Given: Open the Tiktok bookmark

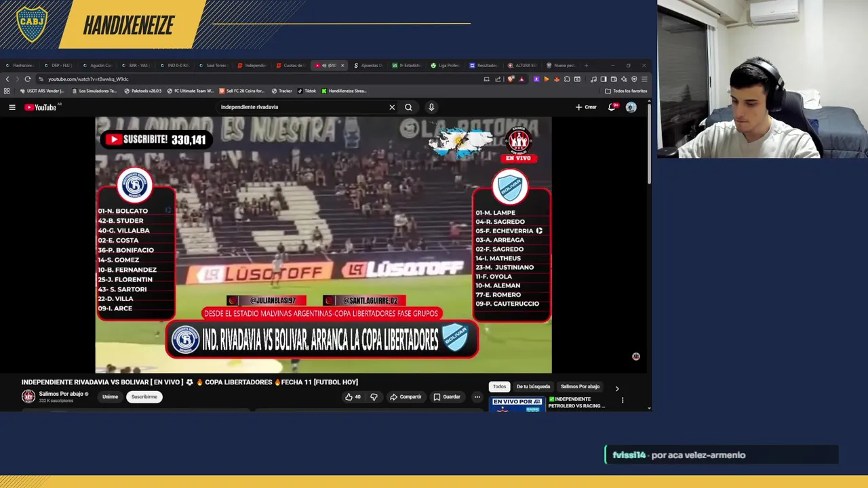Looking at the screenshot, I should coord(307,91).
